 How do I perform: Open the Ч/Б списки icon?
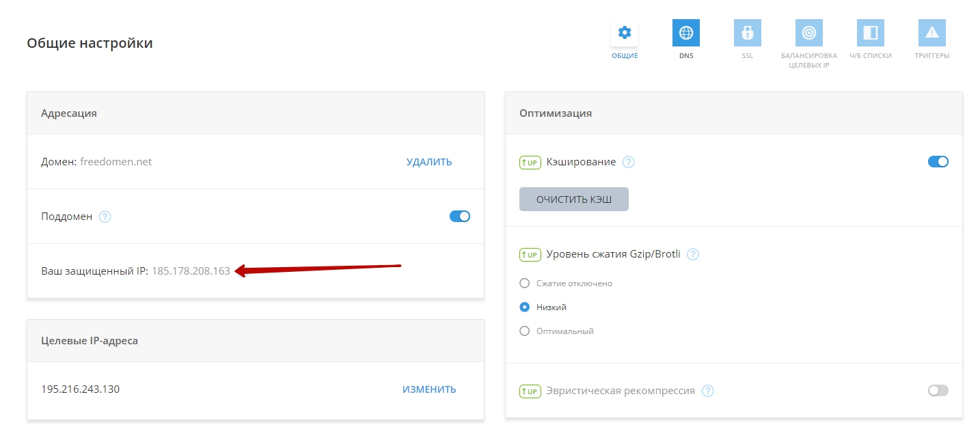pyautogui.click(x=870, y=33)
